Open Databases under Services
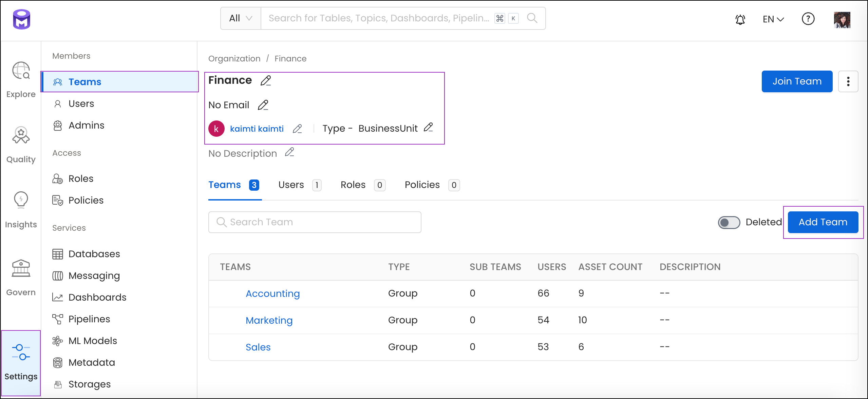This screenshot has width=868, height=399. point(119,254)
